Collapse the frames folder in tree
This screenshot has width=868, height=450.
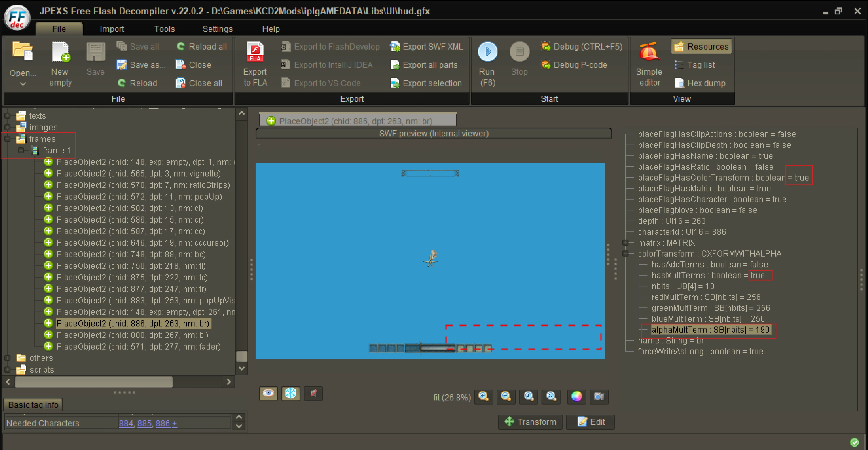pos(7,139)
